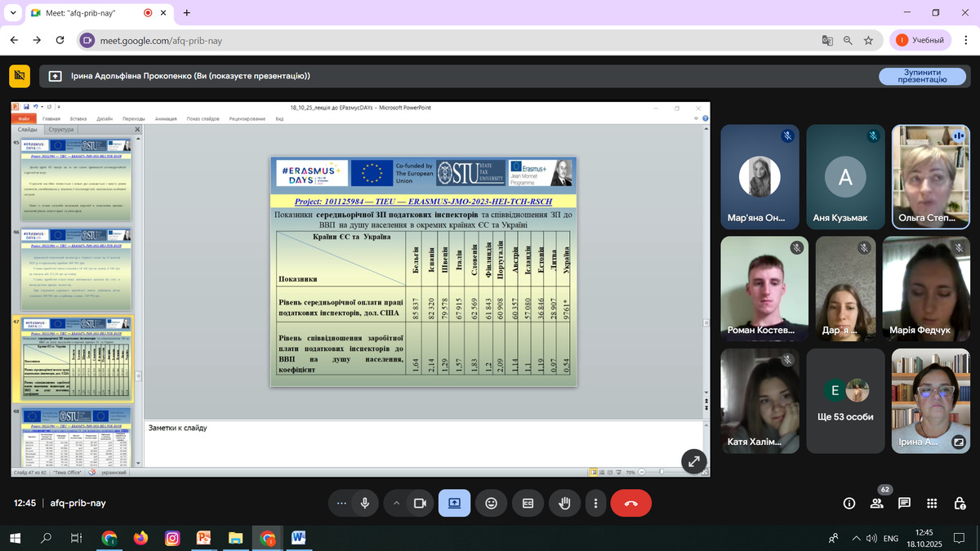
Task: Switch to the Структура tab in PowerPoint
Action: click(61, 130)
